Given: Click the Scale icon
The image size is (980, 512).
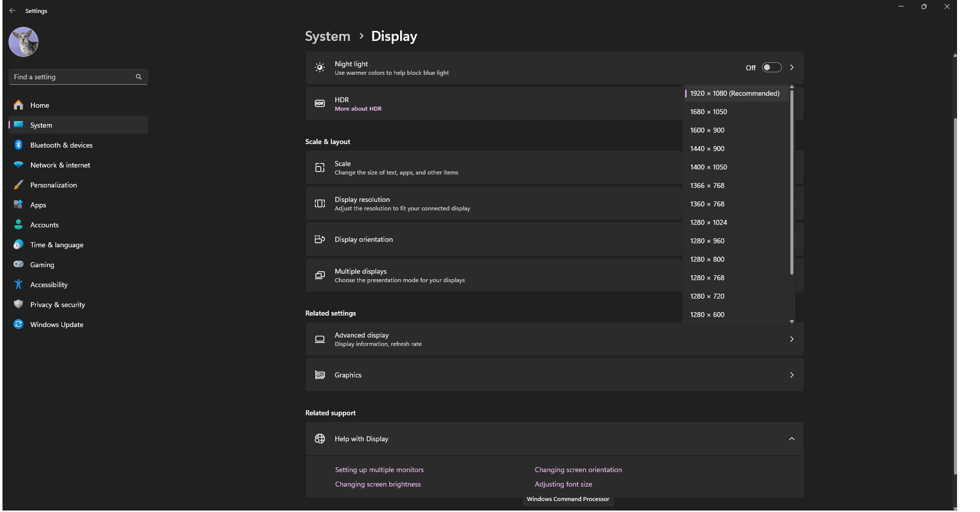Looking at the screenshot, I should (x=320, y=168).
